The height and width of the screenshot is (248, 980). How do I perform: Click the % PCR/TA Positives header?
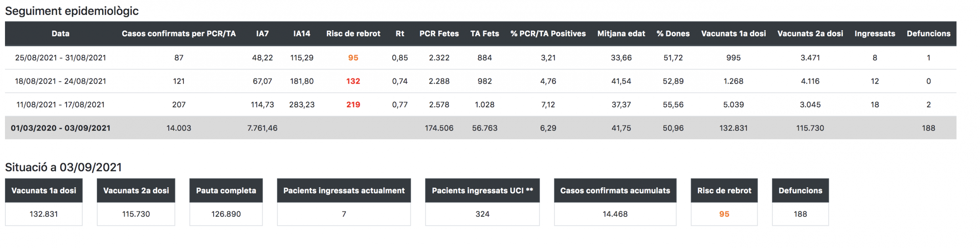[x=548, y=34]
